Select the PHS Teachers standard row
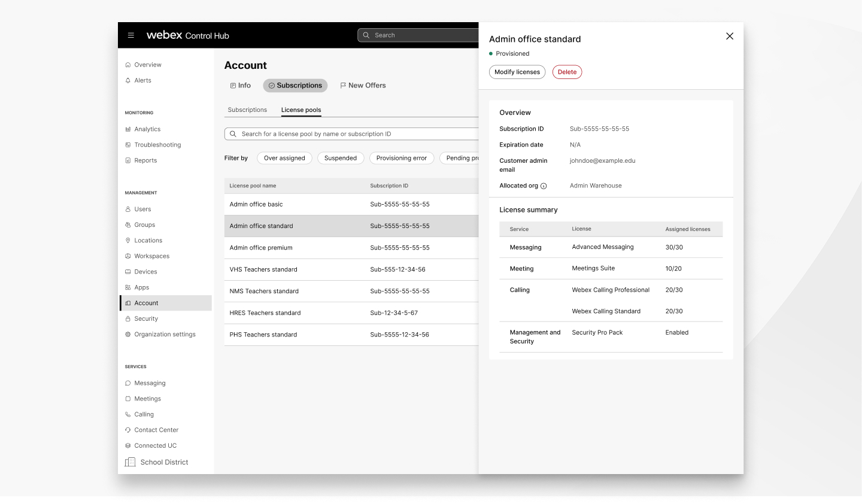Viewport: 862px width, 504px height. (351, 335)
